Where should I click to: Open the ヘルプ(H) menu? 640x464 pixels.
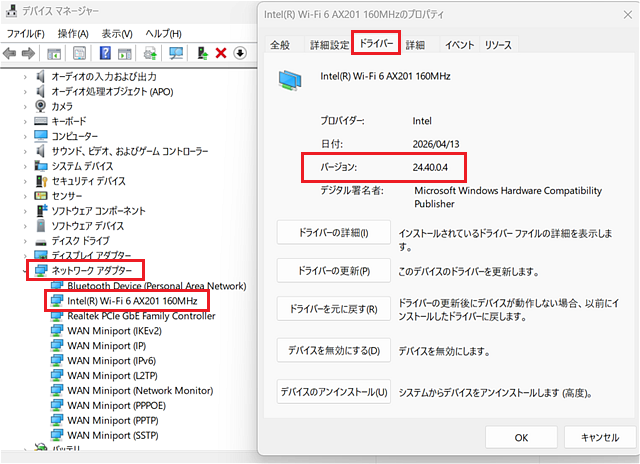[x=163, y=33]
